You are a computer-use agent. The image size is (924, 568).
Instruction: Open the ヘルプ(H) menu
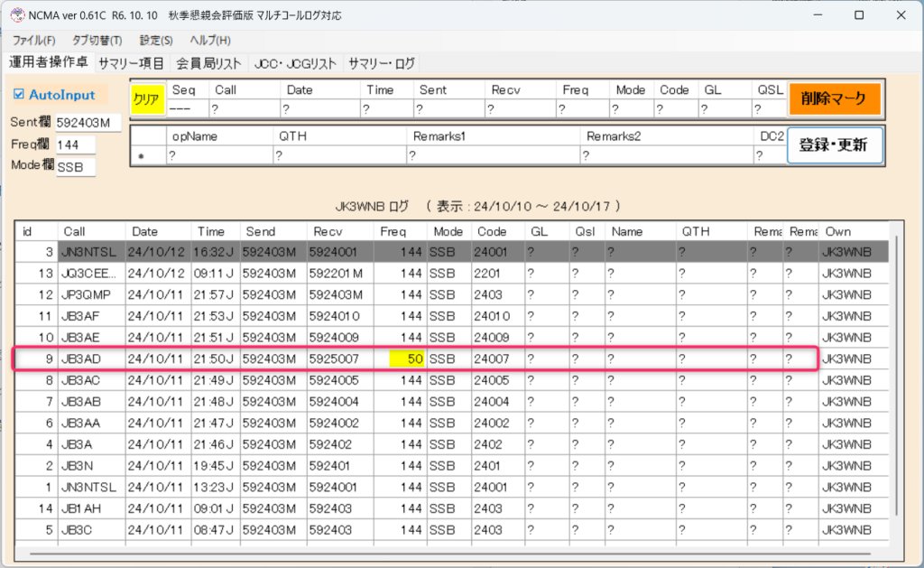(209, 41)
